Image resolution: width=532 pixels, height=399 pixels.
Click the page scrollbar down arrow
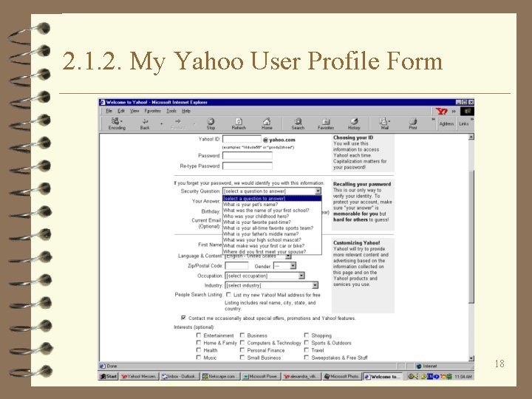pyautogui.click(x=471, y=358)
